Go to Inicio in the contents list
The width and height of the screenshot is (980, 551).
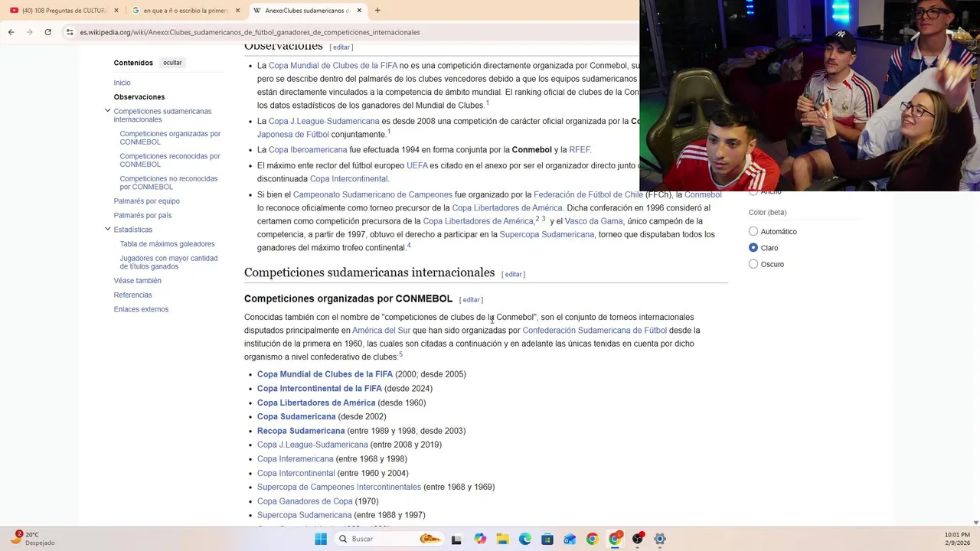coord(122,83)
